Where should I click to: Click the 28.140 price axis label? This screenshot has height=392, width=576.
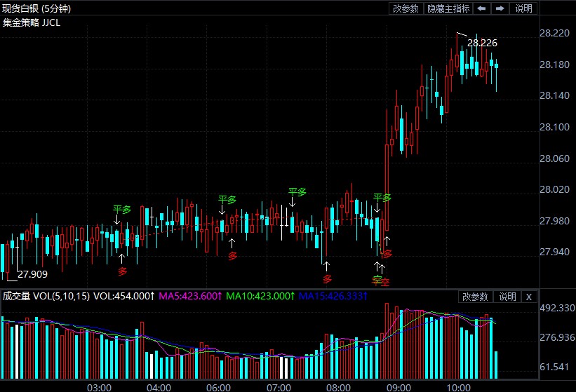tap(554, 96)
